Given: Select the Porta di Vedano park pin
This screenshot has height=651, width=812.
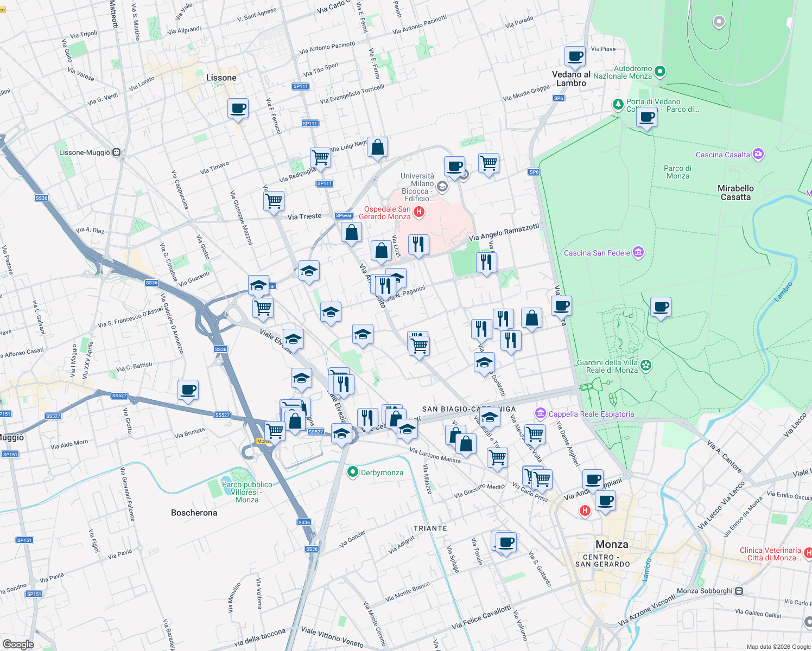Looking at the screenshot, I should click(x=618, y=104).
